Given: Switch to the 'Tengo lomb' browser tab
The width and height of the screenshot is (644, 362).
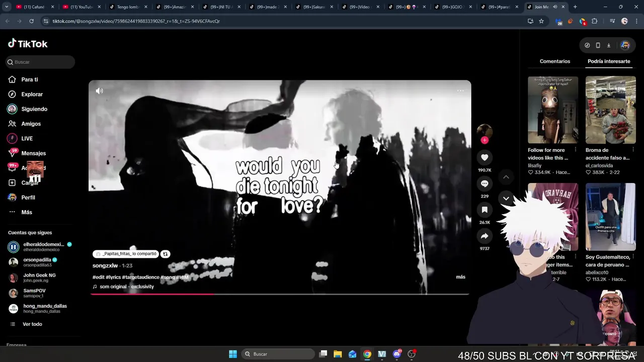Looking at the screenshot, I should pos(128,7).
